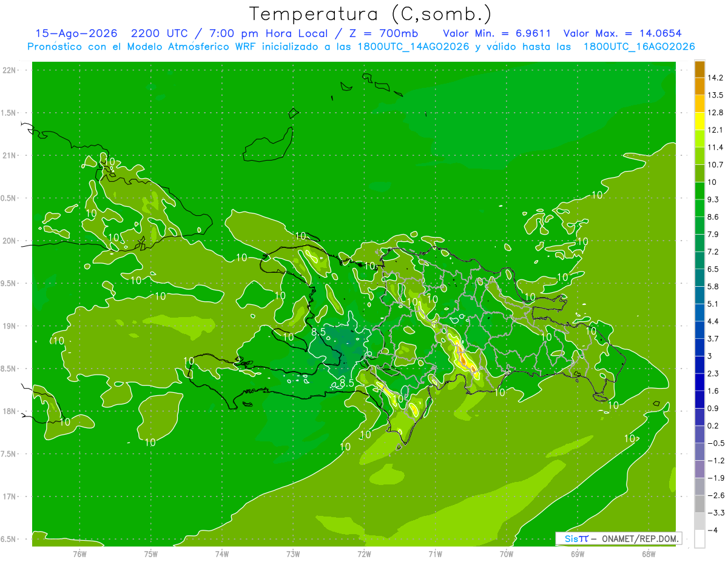This screenshot has width=728, height=562.
Task: Click the '22N' latitude axis label
Action: pyautogui.click(x=10, y=70)
